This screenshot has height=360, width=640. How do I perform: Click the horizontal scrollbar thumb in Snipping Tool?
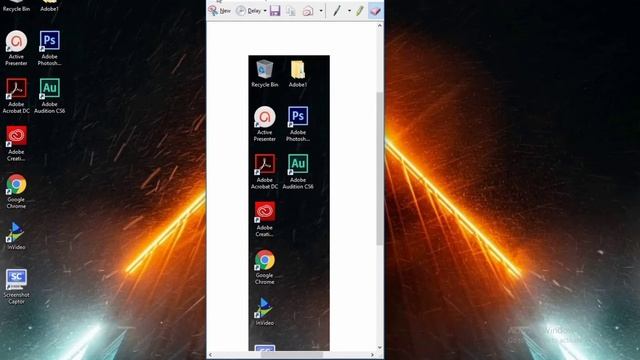tap(292, 355)
